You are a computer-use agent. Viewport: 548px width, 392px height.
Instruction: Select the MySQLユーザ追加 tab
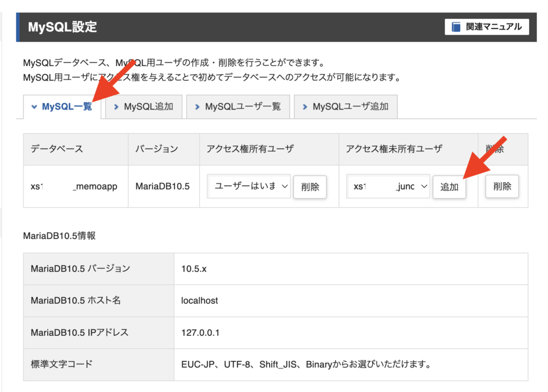[x=346, y=106]
